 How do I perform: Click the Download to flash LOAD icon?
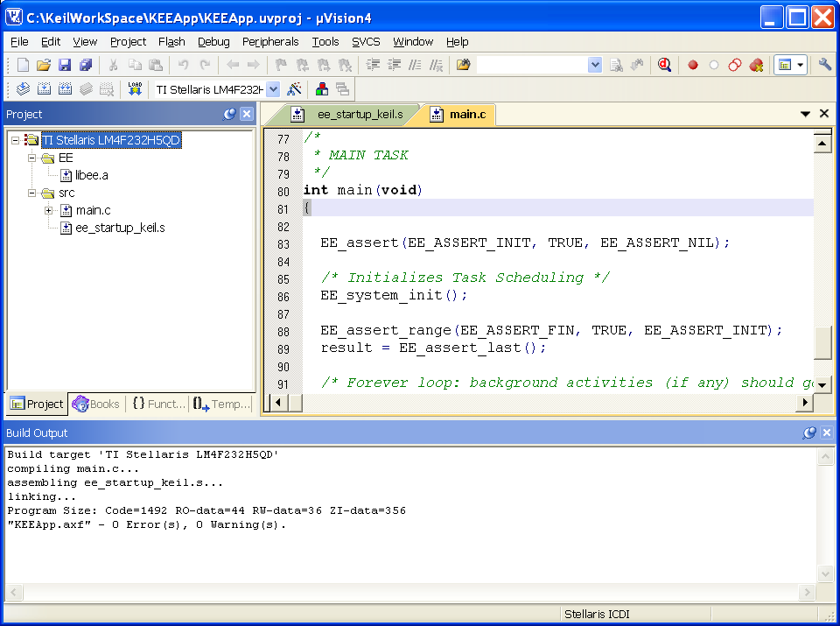pyautogui.click(x=135, y=89)
